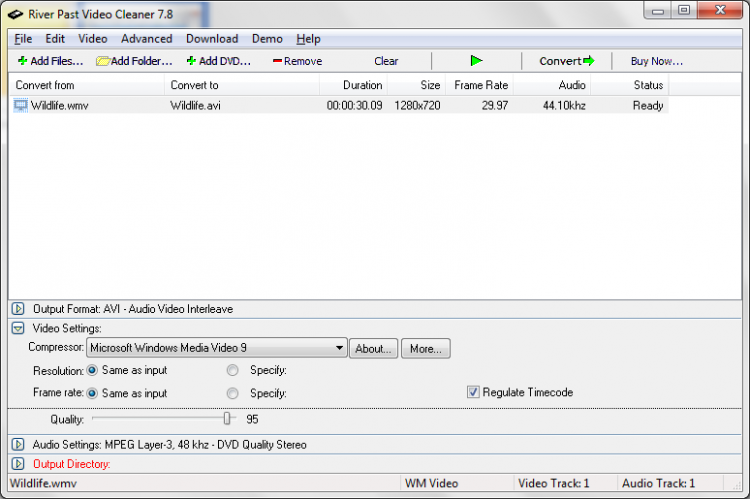Open the Download menu
This screenshot has width=750, height=499.
pos(212,39)
